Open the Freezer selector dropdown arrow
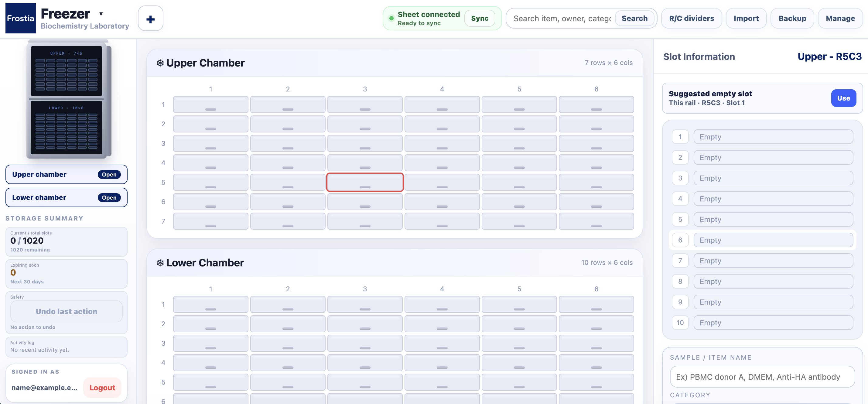Screen dimensions: 868x404 (101, 14)
